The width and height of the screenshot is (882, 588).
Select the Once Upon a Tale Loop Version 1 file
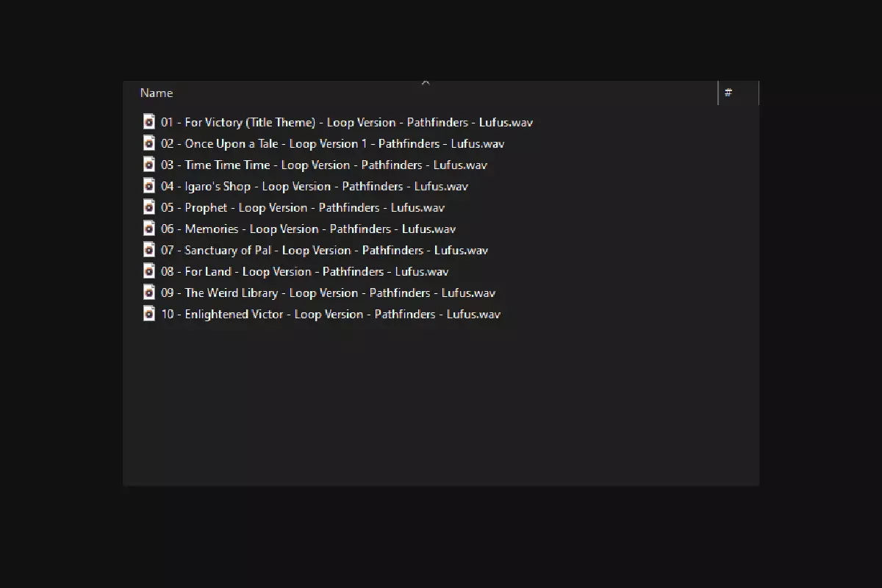pos(333,143)
